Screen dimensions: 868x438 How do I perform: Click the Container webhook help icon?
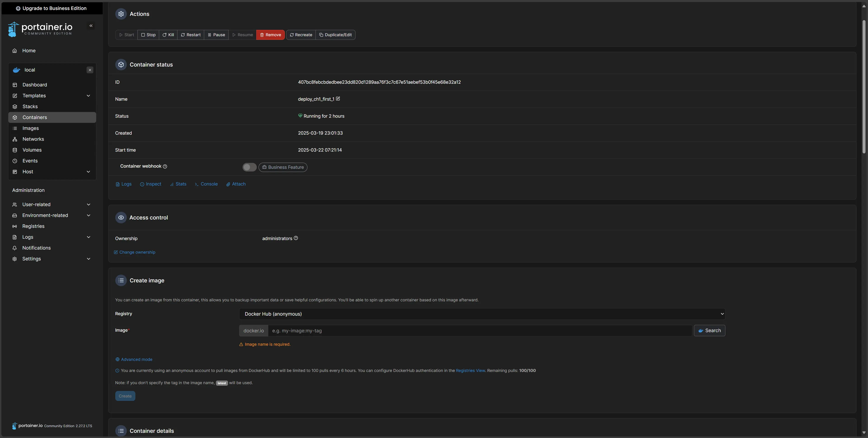click(165, 167)
